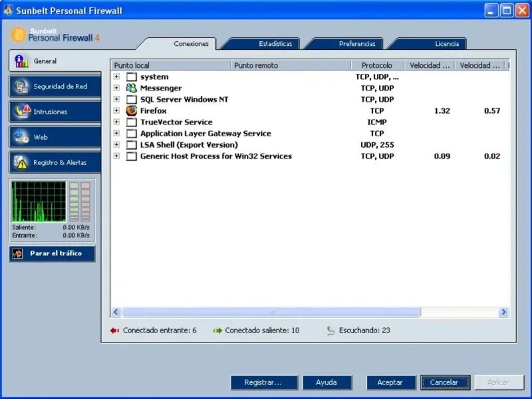Viewport: 532px width, 399px height.
Task: Click the traffic graph monitor
Action: tap(39, 201)
